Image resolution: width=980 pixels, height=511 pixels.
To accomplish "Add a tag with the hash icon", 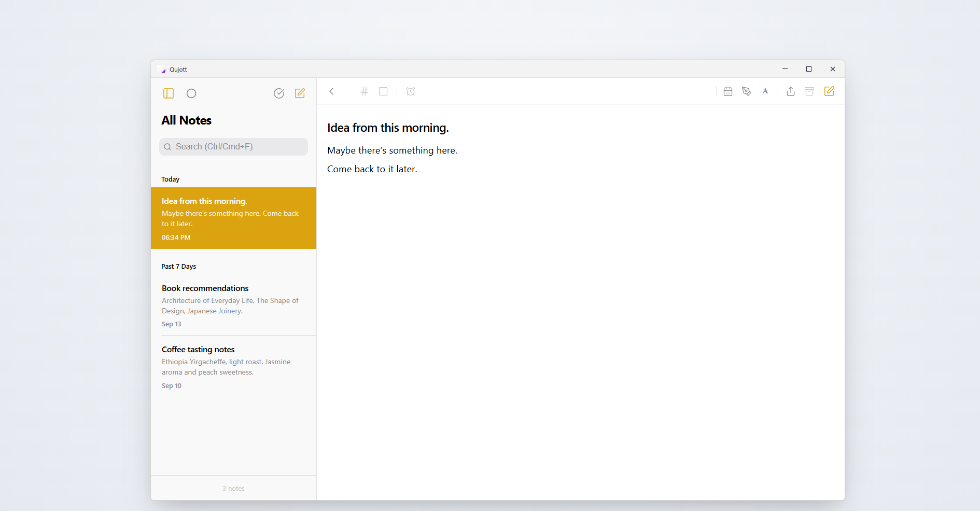I will point(365,91).
